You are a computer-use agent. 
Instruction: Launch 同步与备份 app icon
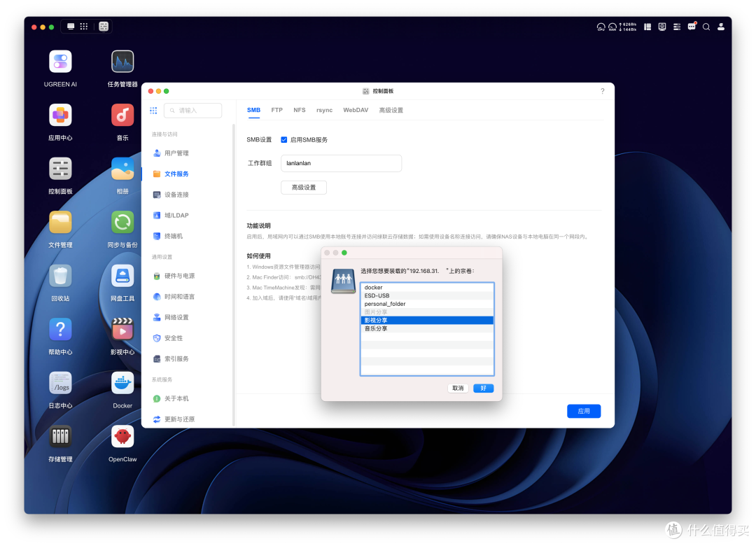[x=122, y=223]
